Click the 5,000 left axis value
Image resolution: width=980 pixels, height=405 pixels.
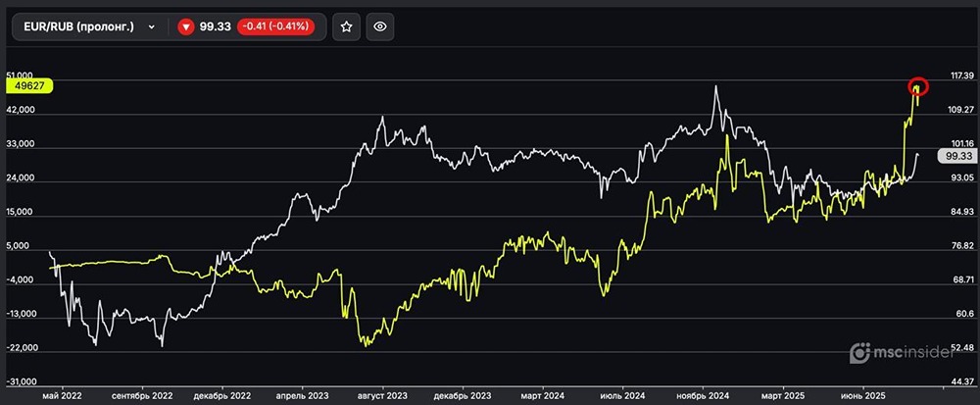point(20,245)
